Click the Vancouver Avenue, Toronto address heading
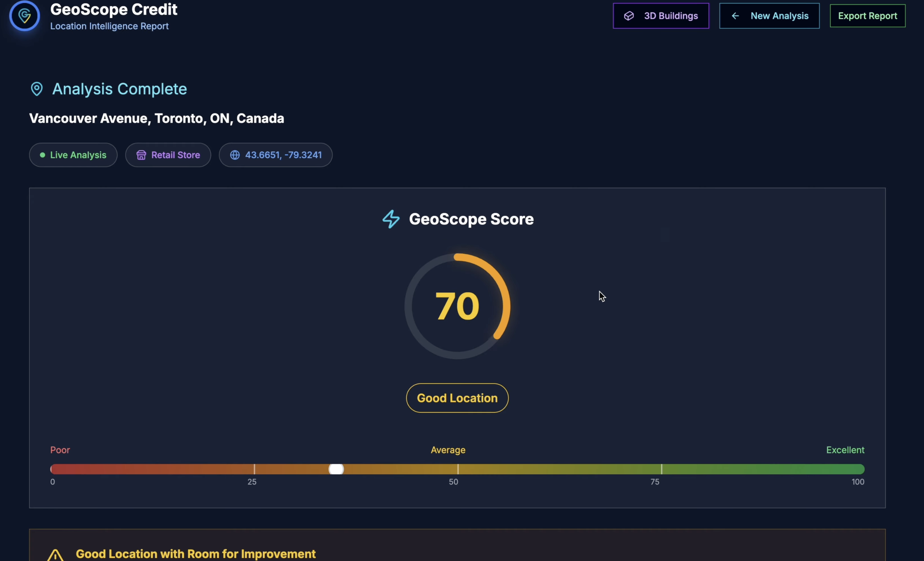Image resolution: width=924 pixels, height=561 pixels. (x=156, y=119)
